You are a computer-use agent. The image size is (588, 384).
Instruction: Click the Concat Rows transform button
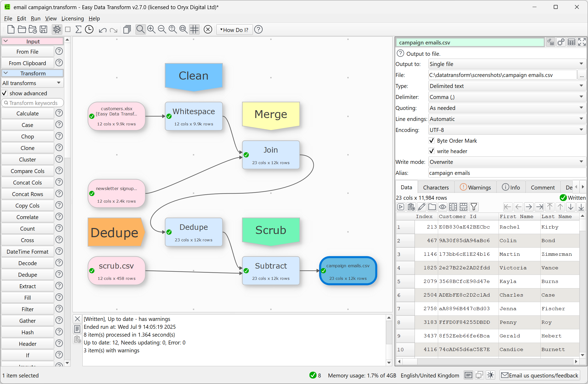(27, 194)
